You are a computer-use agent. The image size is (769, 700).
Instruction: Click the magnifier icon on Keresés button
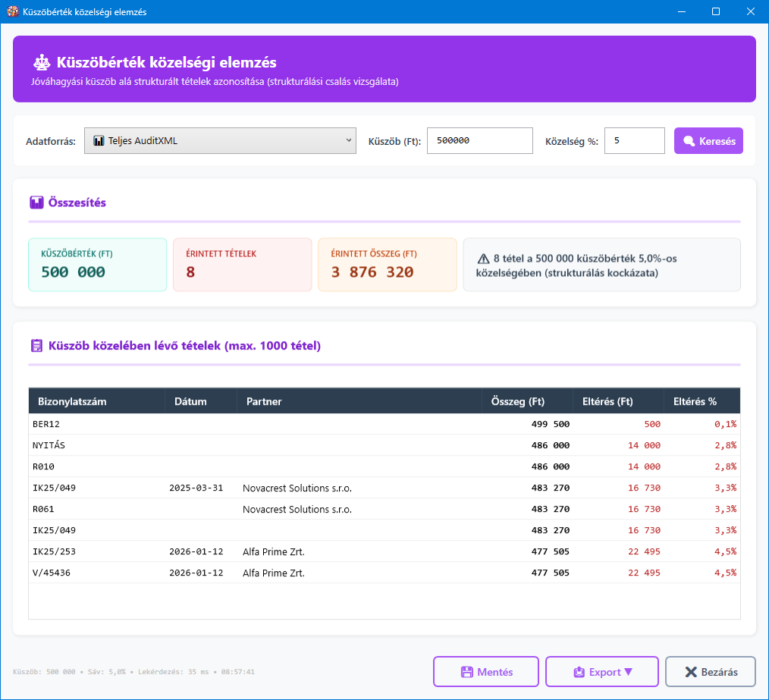pos(689,141)
